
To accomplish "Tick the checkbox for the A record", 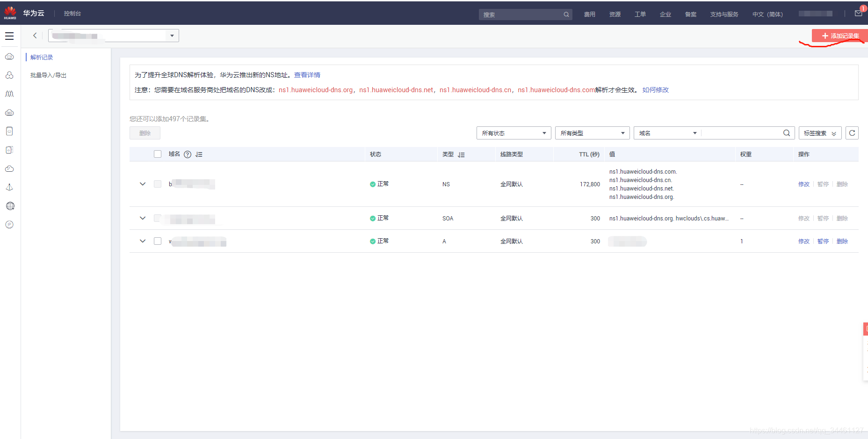I will pyautogui.click(x=158, y=241).
